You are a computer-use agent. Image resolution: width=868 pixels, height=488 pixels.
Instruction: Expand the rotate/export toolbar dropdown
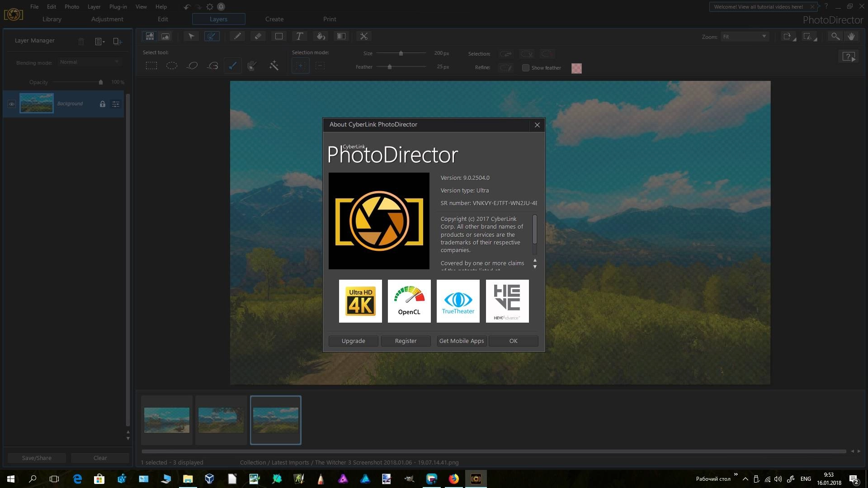(789, 37)
